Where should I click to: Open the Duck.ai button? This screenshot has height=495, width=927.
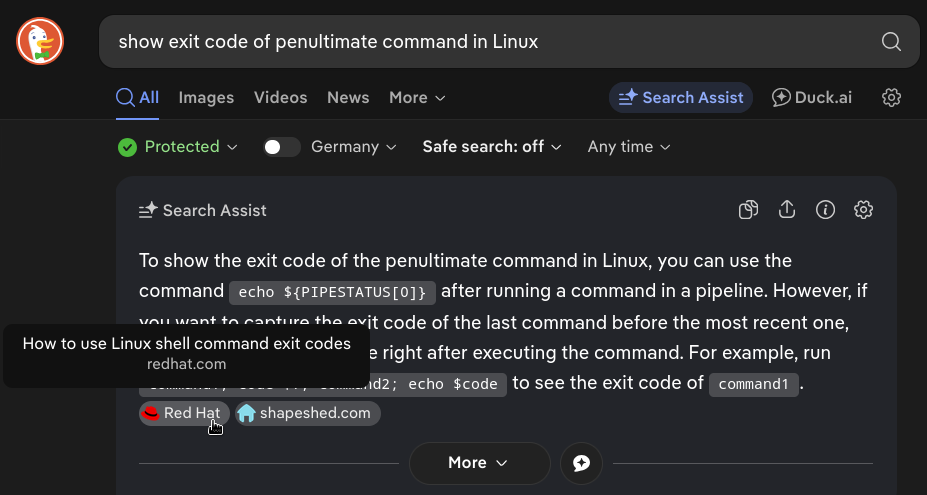[812, 97]
